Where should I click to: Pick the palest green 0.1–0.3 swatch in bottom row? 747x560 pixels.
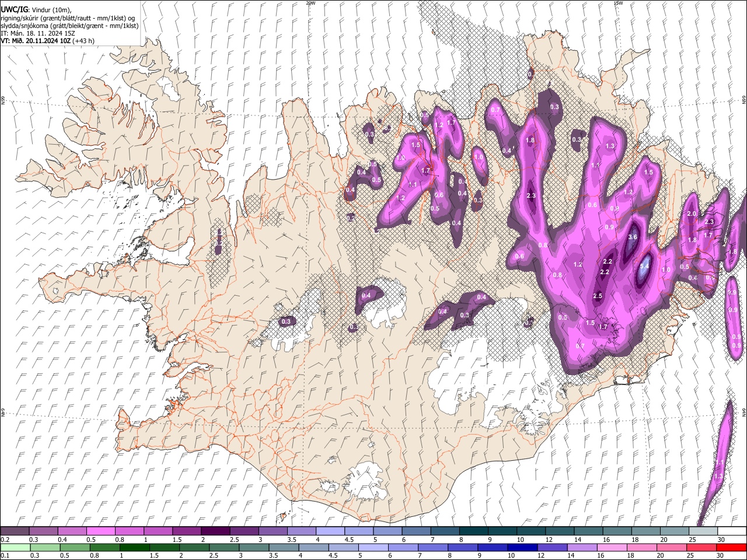[x=15, y=547]
